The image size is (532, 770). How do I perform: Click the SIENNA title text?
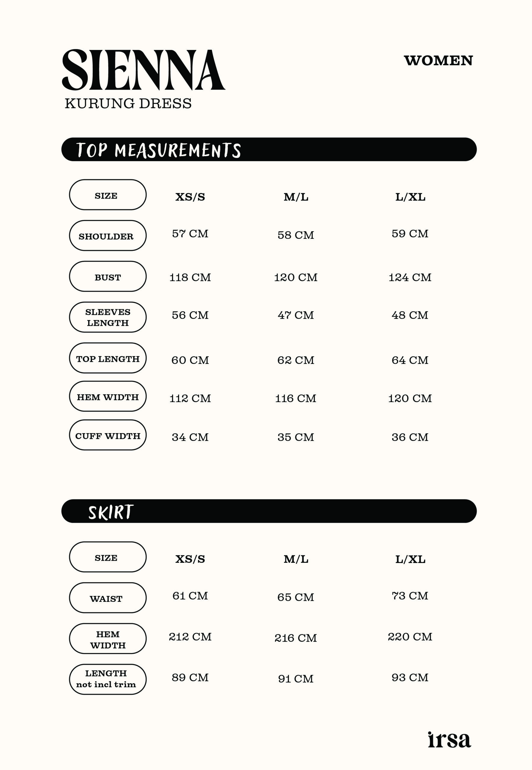143,70
